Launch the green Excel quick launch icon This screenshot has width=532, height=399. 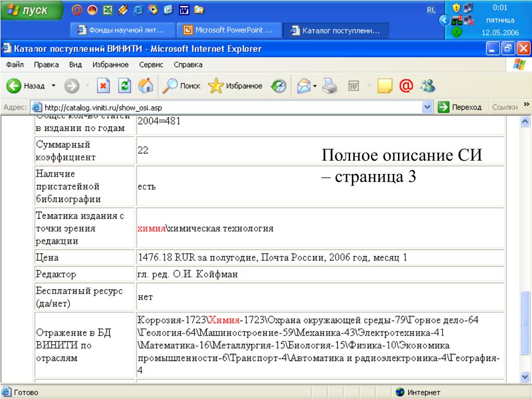pos(108,10)
